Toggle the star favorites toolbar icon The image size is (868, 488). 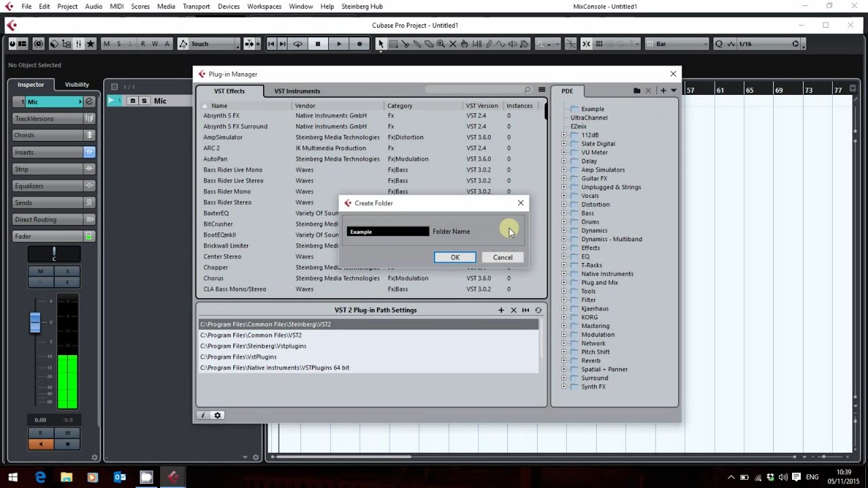click(x=90, y=44)
